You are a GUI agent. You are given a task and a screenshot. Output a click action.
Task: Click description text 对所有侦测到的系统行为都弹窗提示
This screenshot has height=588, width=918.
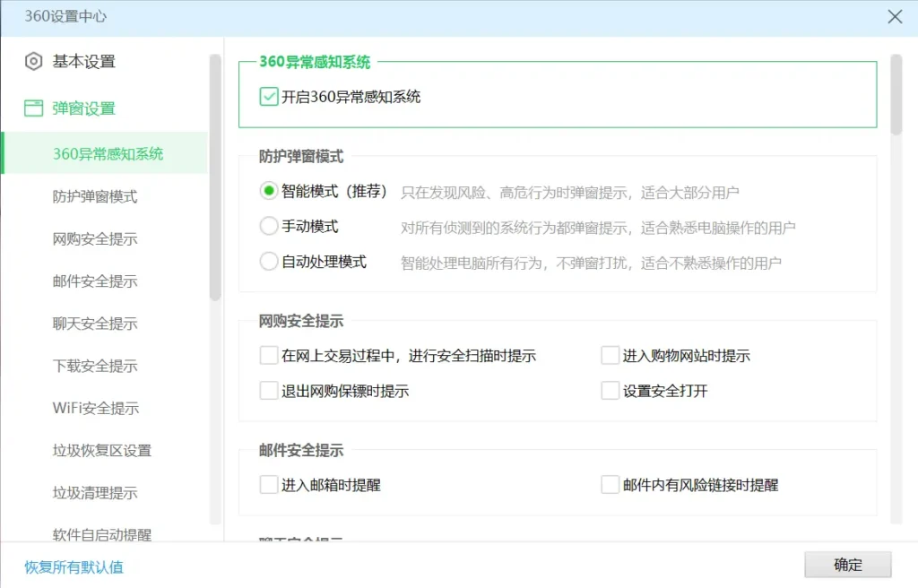[514, 228]
